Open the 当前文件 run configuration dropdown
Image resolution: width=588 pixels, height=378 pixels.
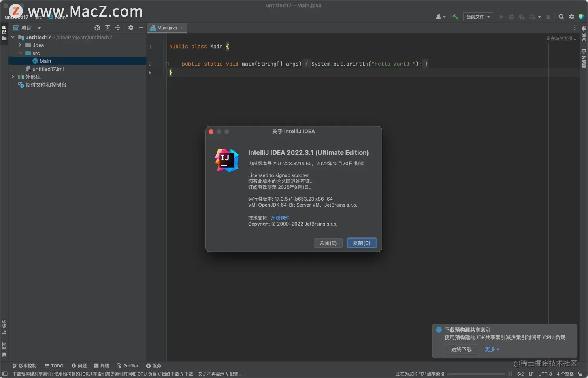point(479,17)
